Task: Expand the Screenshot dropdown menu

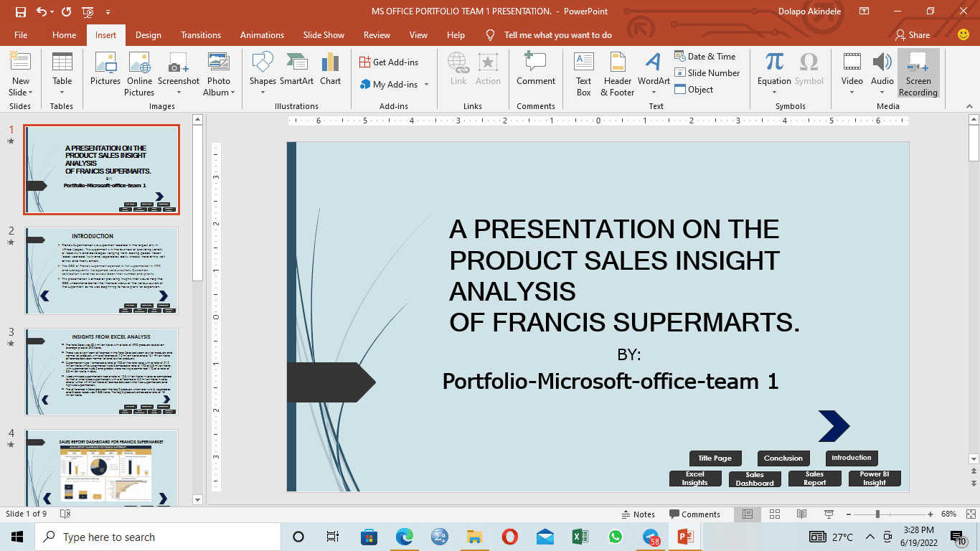Action: click(179, 93)
